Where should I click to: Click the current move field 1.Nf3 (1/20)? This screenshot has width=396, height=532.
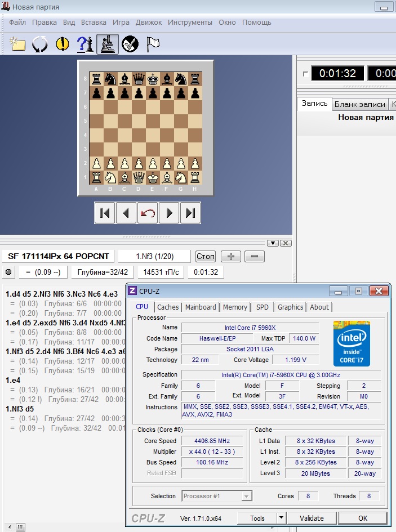pyautogui.click(x=154, y=256)
